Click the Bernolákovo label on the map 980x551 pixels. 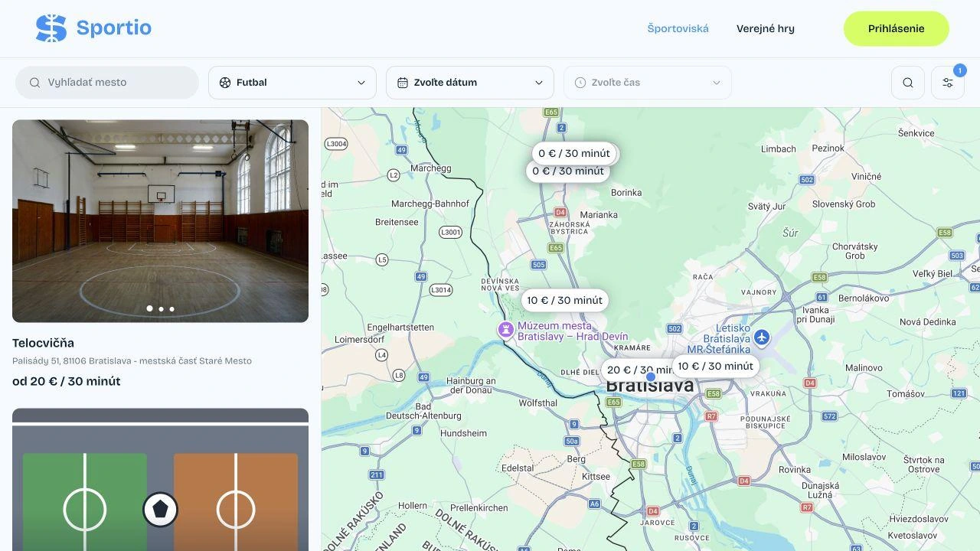[x=864, y=298]
